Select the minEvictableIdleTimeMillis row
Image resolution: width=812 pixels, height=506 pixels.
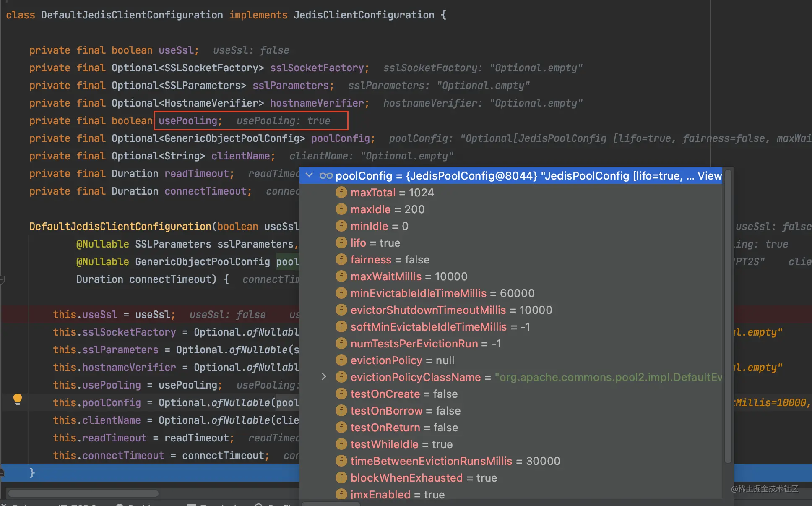(442, 293)
